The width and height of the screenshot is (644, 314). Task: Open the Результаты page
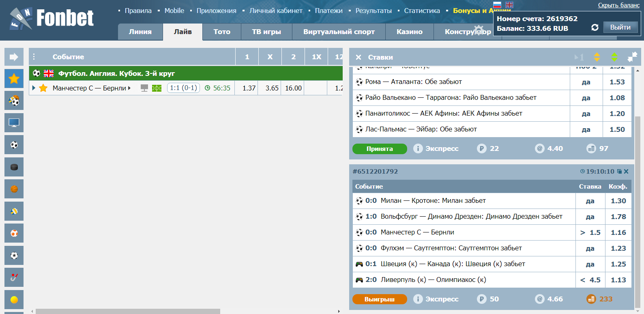tap(374, 11)
